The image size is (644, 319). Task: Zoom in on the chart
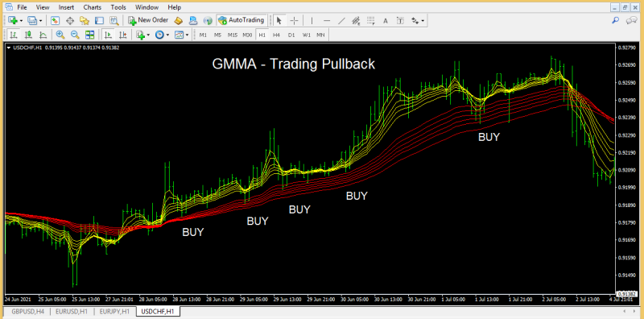click(x=60, y=35)
